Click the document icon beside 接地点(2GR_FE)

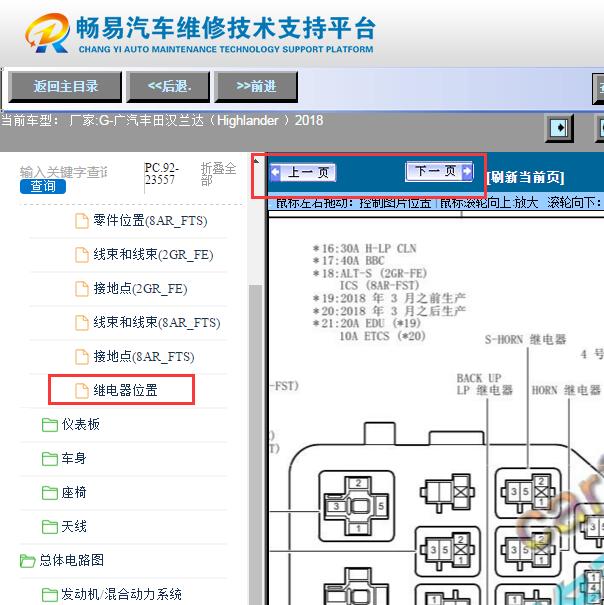pos(81,289)
